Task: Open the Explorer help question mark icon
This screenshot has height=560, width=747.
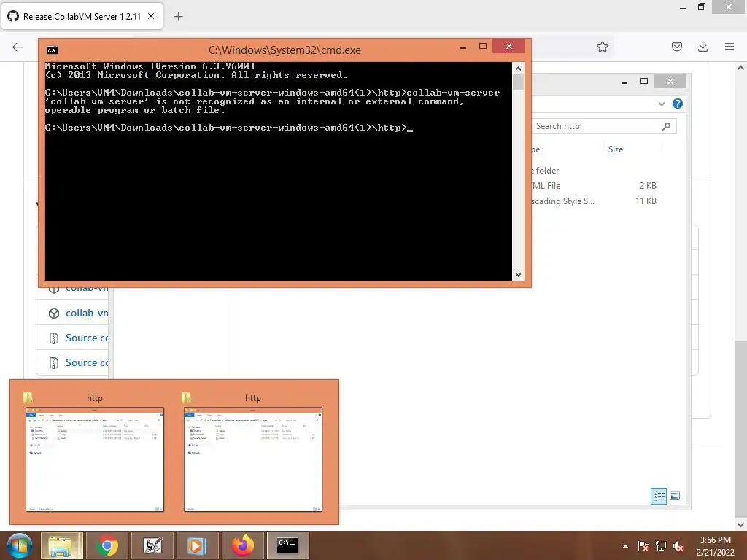Action: point(677,104)
